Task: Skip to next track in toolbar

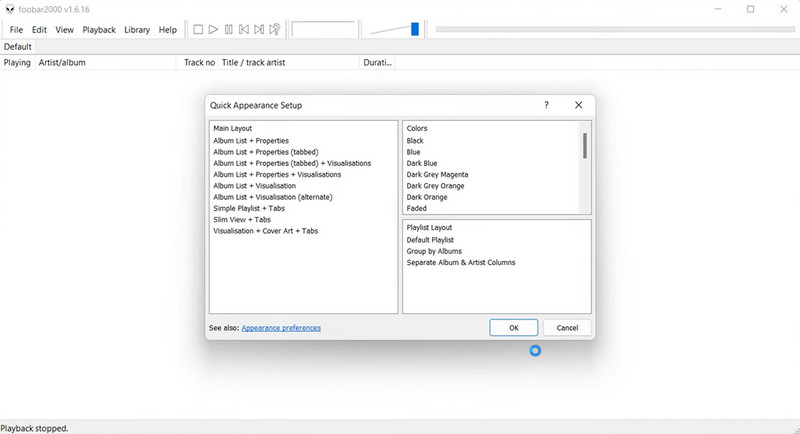Action: tap(259, 30)
